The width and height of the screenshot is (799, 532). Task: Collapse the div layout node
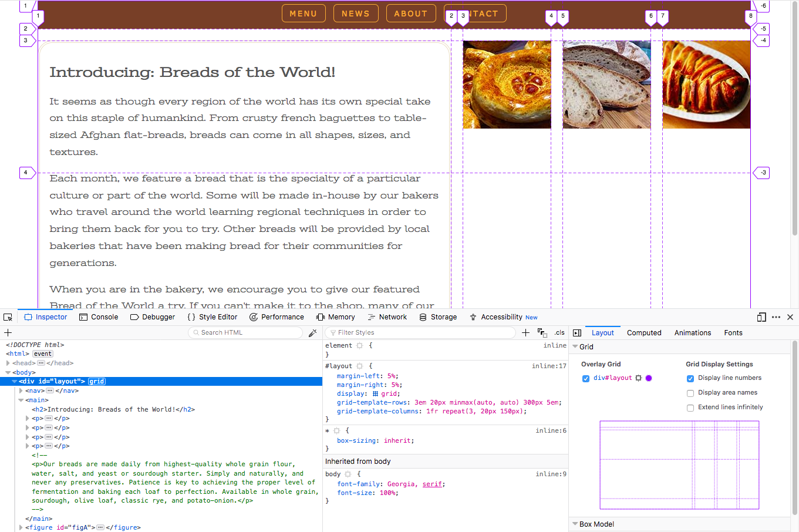[15, 381]
